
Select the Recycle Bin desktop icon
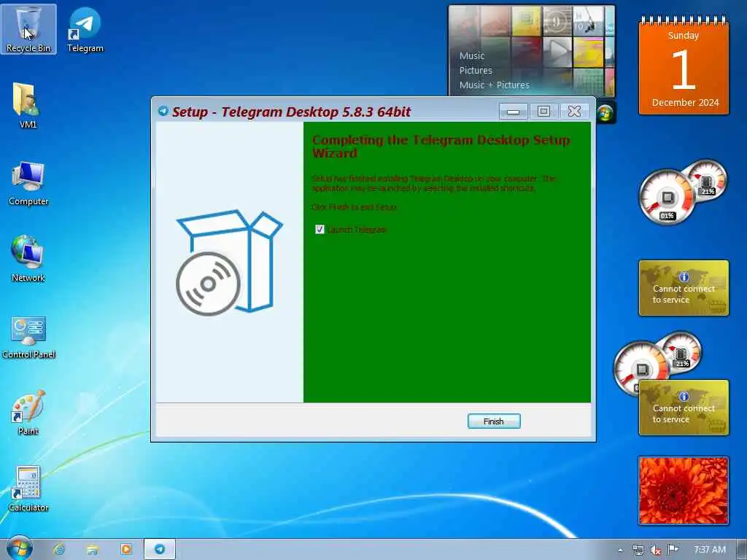point(28,29)
